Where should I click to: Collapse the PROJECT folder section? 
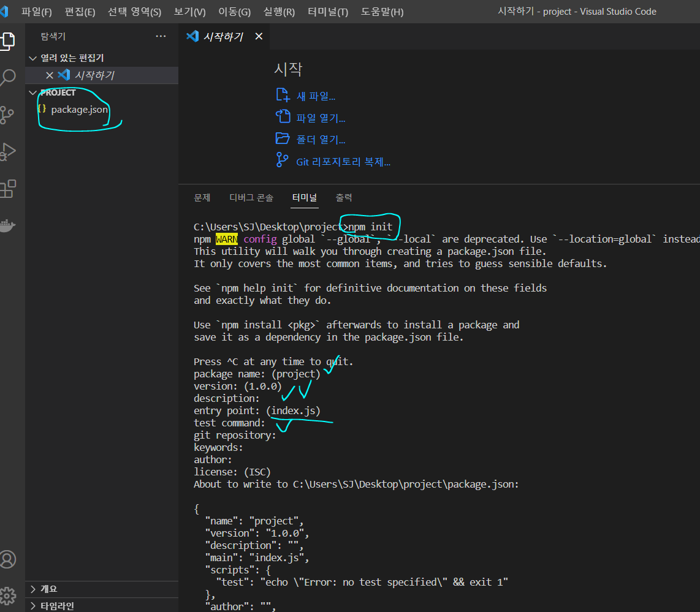coord(32,93)
